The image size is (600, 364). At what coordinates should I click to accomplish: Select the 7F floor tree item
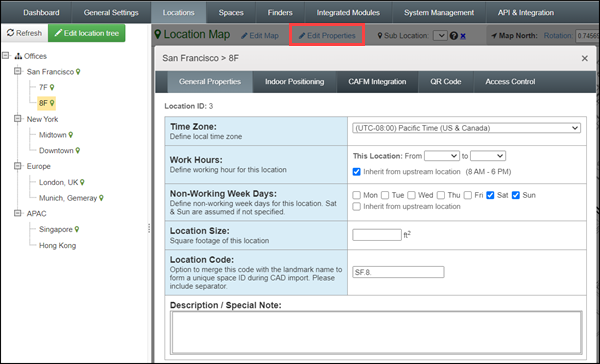point(43,88)
